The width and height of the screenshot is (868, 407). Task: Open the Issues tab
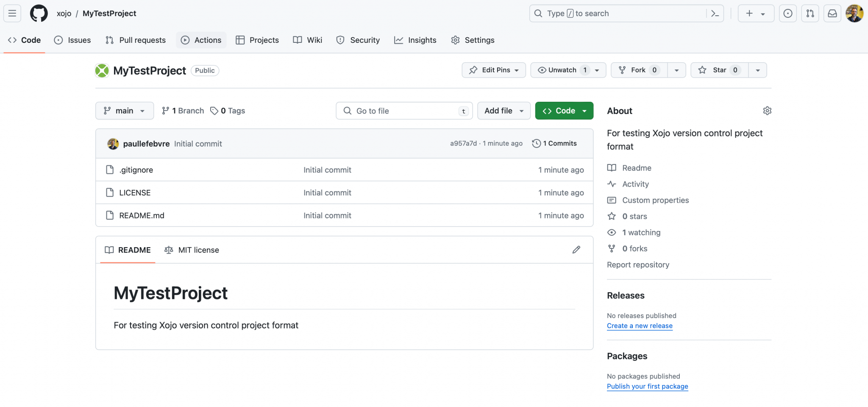coord(72,40)
